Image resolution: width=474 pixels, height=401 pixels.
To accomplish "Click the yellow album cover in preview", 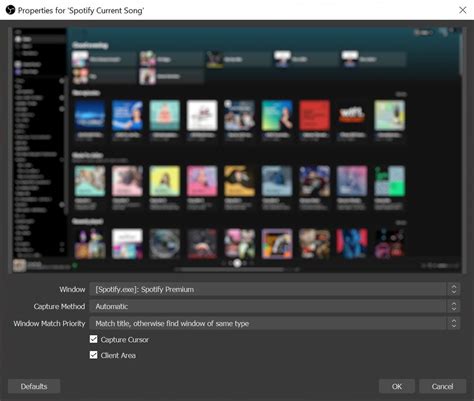I will click(165, 181).
